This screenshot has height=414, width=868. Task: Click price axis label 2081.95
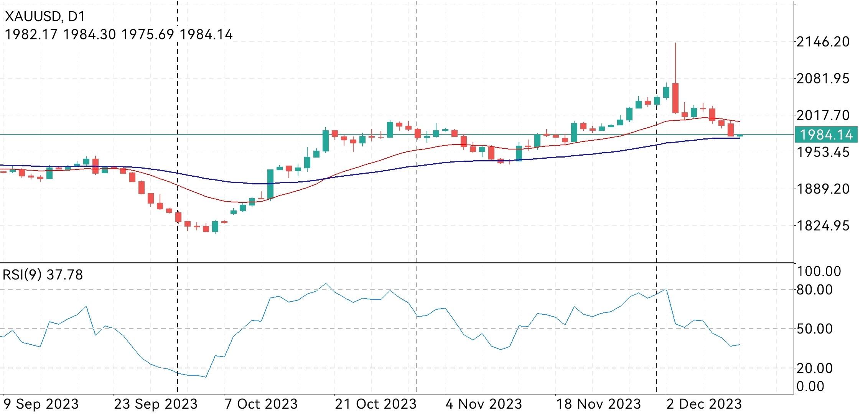pos(823,79)
